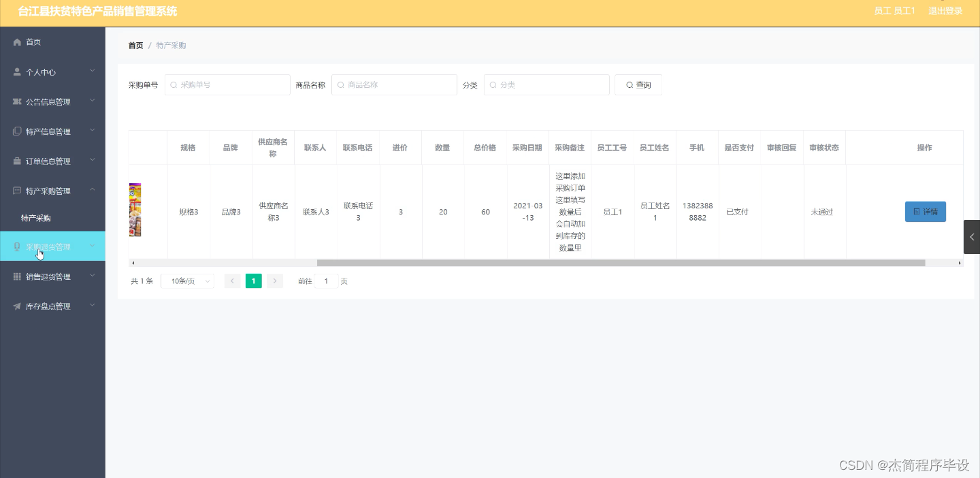This screenshot has width=980, height=478.
Task: Expand the 订单信息管理 menu chevron
Action: click(93, 161)
